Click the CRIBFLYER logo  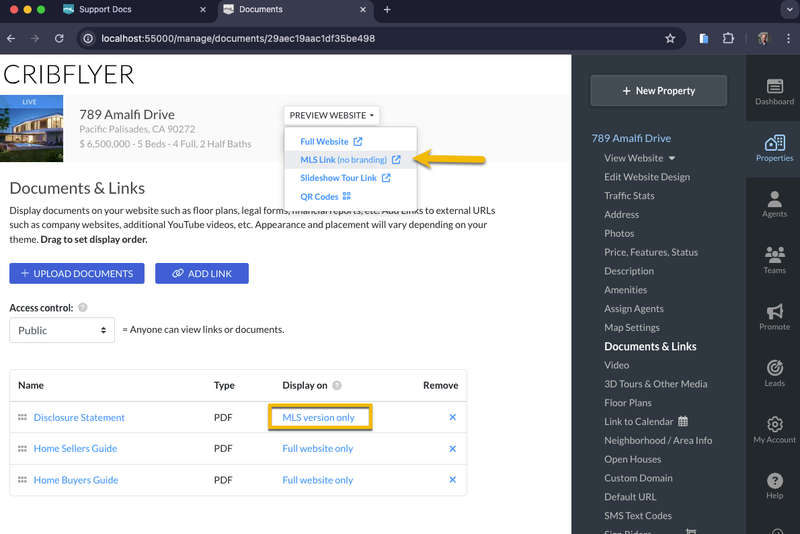pyautogui.click(x=69, y=74)
